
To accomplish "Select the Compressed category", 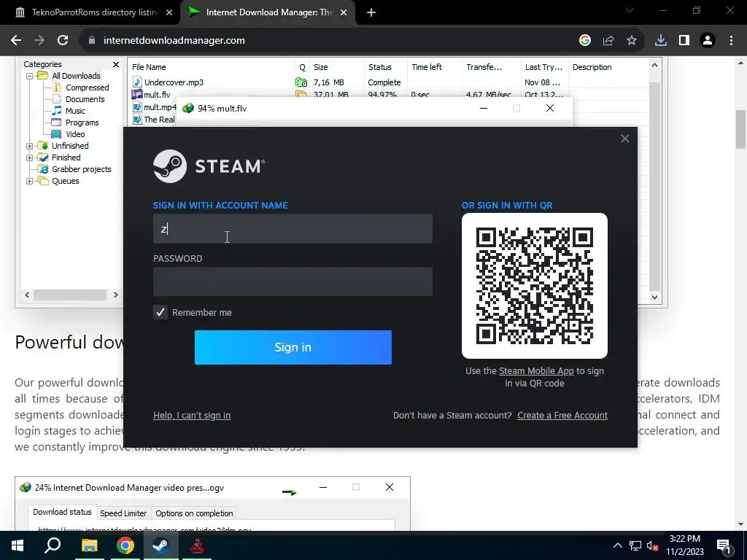I will [x=88, y=87].
